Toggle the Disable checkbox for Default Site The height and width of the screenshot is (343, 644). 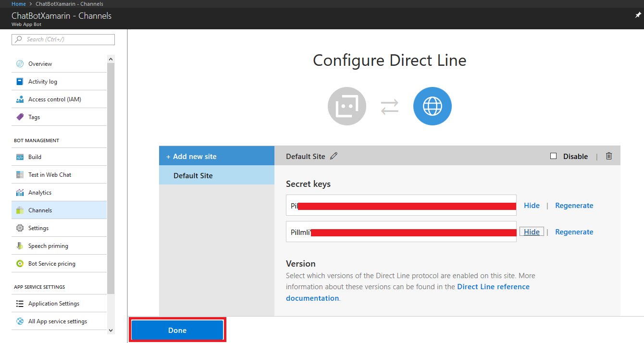click(x=553, y=156)
